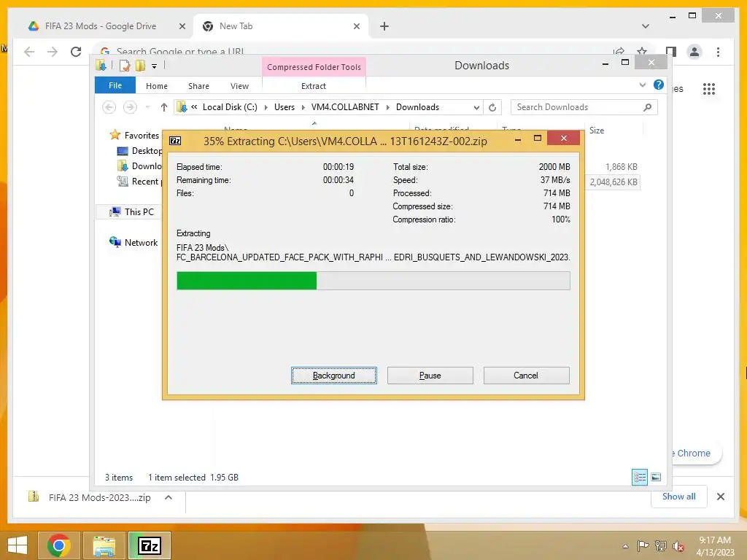Click the 7z icon in dialog title bar

175,141
